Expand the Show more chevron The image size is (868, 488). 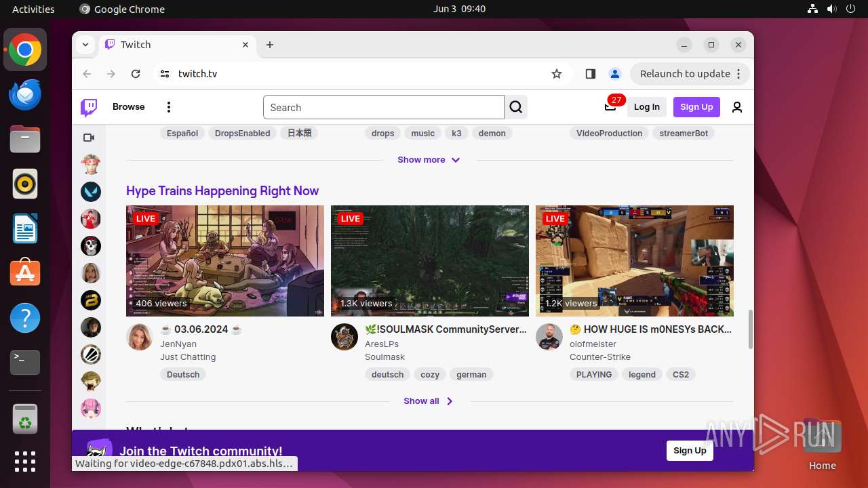[456, 160]
